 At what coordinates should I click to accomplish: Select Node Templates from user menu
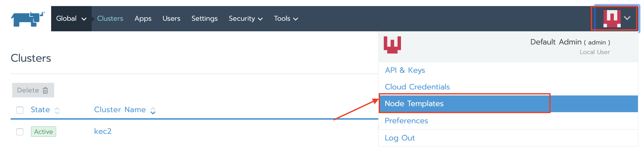[414, 104]
